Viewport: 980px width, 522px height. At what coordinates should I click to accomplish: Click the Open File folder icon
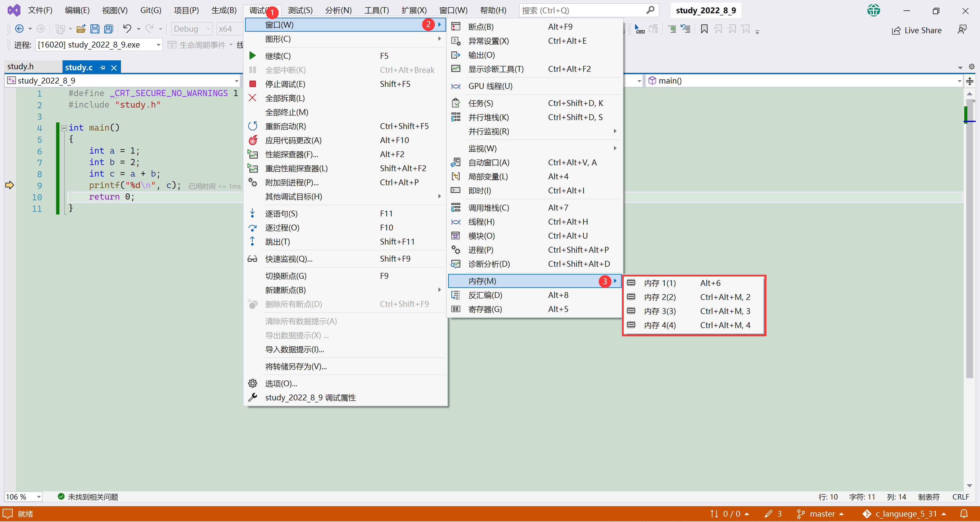[81, 29]
